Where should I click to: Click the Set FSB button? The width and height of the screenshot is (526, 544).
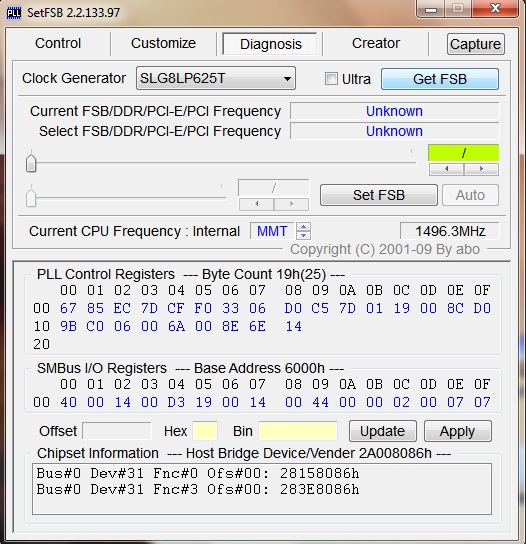(379, 195)
